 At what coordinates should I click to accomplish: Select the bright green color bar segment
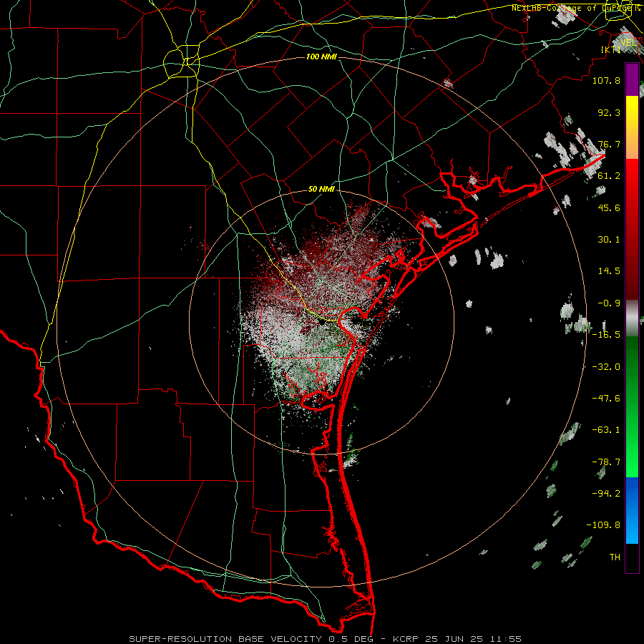pyautogui.click(x=632, y=406)
